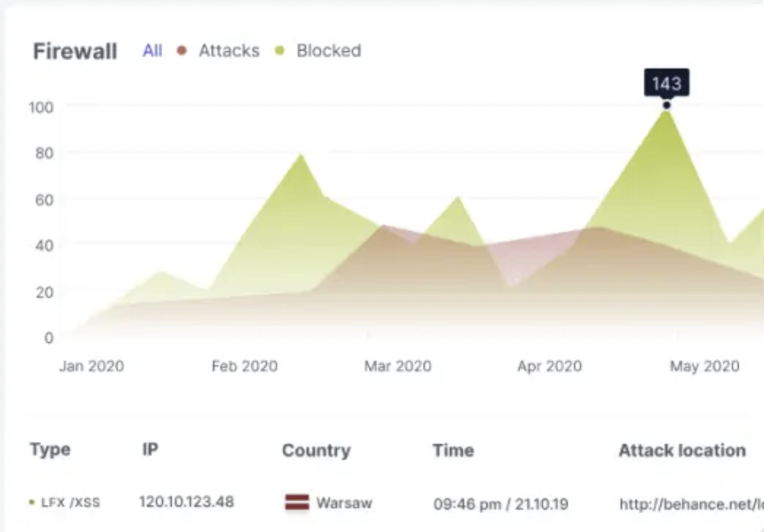
Task: Select IP address 120.10.123.48
Action: click(x=186, y=502)
